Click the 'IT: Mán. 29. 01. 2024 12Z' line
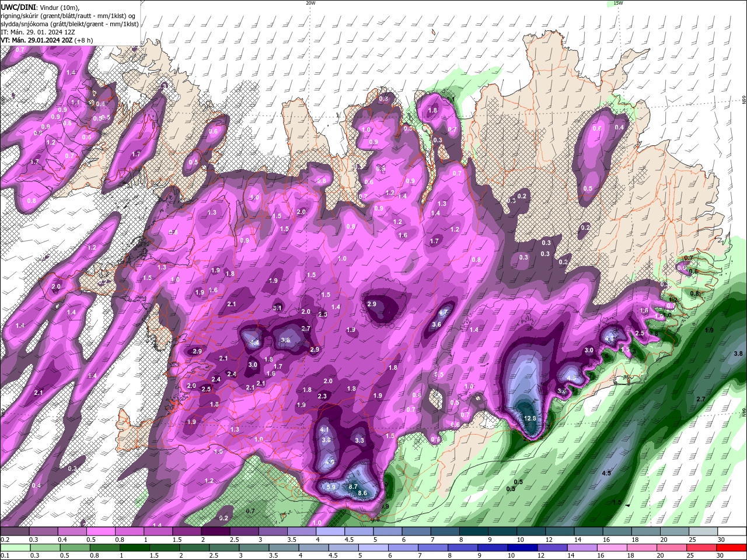The image size is (747, 560). [x=37, y=32]
